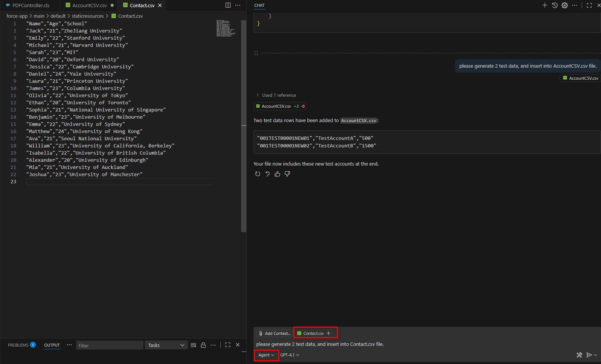Click thumbs down on chat response
The image size is (601, 364).
click(287, 174)
